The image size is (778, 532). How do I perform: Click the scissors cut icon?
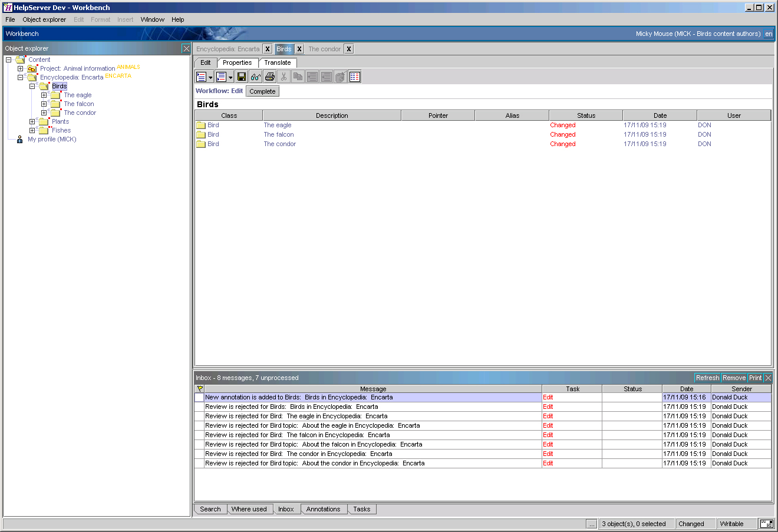[x=283, y=77]
